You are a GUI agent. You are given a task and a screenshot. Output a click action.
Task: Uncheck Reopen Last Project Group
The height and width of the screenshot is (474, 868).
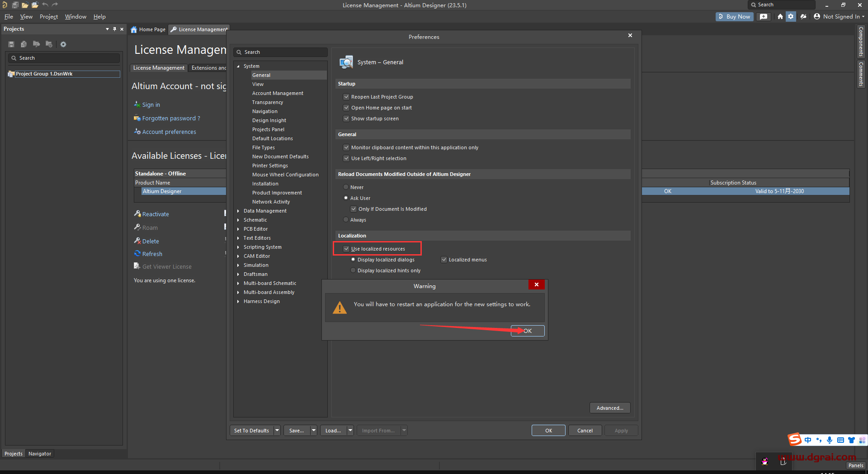(x=346, y=97)
